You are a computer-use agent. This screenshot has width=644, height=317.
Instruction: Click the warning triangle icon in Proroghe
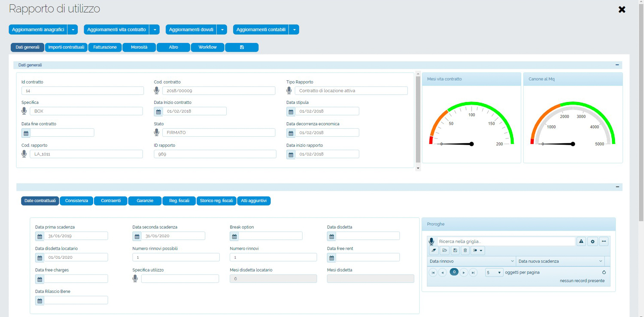[581, 242]
